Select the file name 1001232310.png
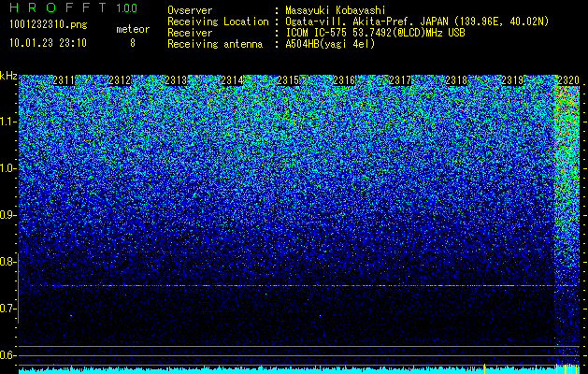Image resolution: width=588 pixels, height=374 pixels. tap(49, 25)
